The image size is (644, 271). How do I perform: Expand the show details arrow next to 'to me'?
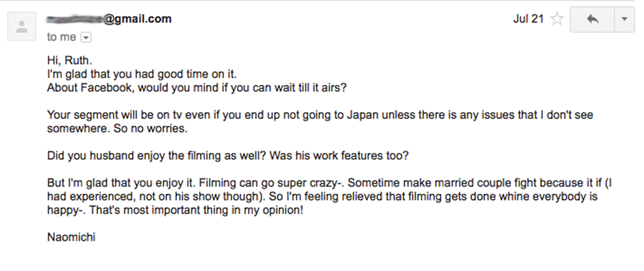pyautogui.click(x=86, y=38)
